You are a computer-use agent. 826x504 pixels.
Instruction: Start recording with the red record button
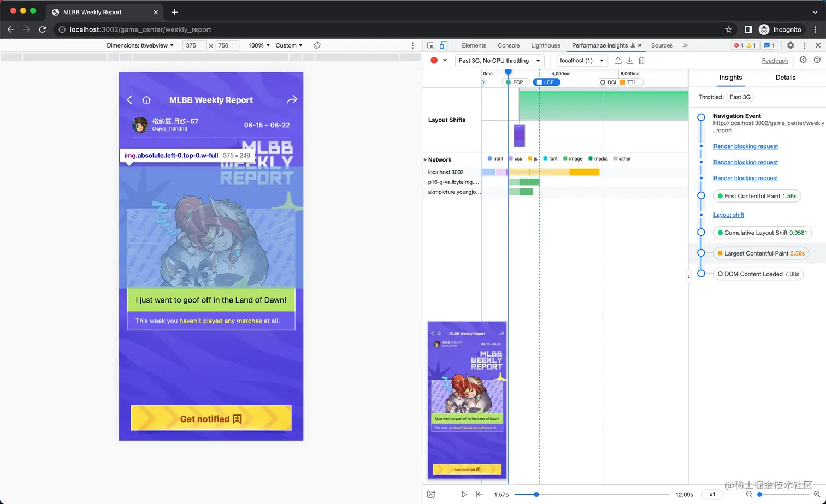click(x=434, y=61)
